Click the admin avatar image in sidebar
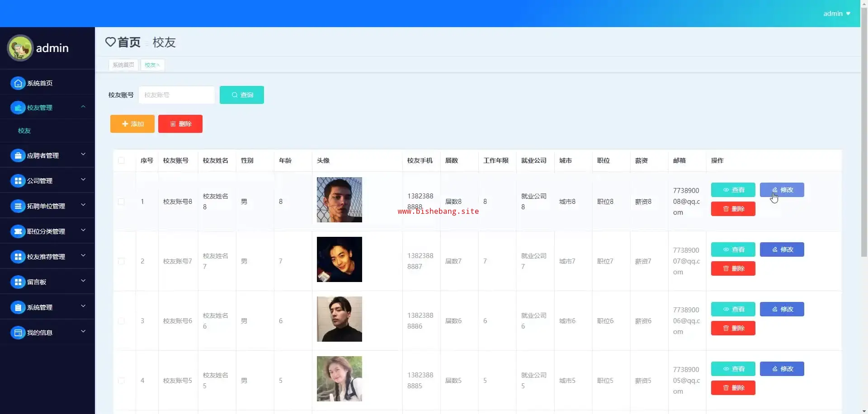Image resolution: width=868 pixels, height=414 pixels. coord(20,48)
